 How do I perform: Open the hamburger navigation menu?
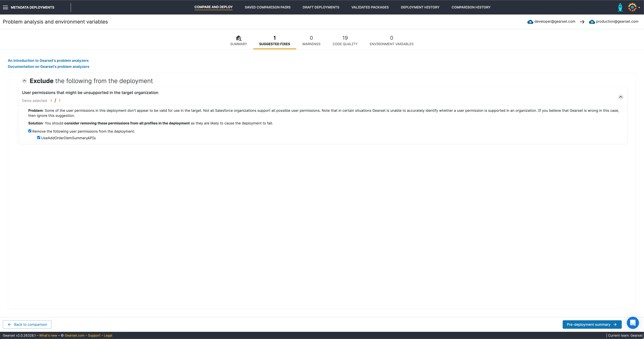click(x=5, y=7)
